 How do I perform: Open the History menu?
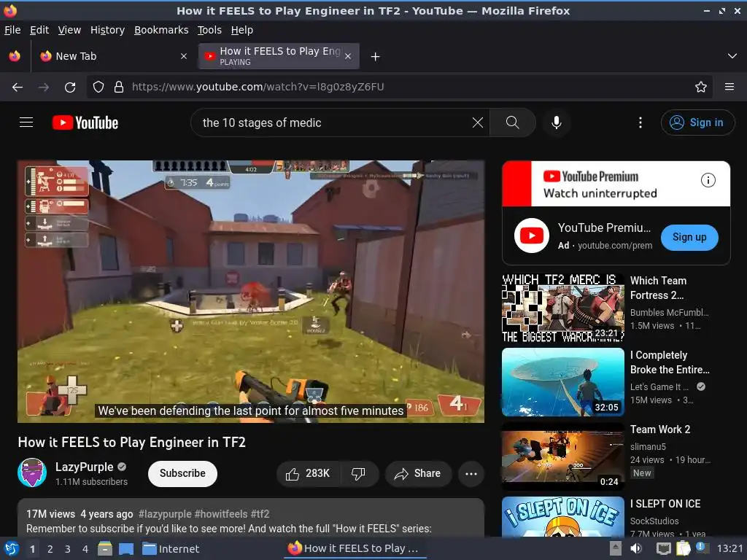pyautogui.click(x=108, y=30)
